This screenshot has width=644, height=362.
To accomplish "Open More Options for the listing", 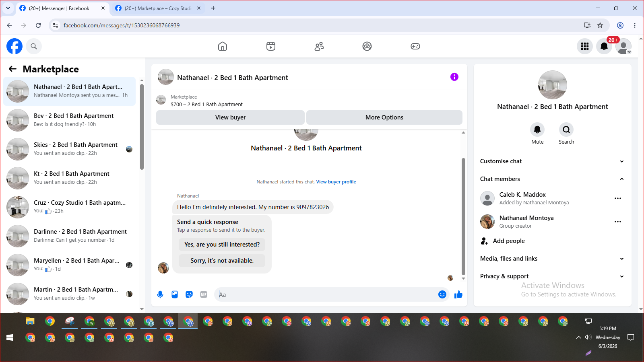I will [x=384, y=117].
